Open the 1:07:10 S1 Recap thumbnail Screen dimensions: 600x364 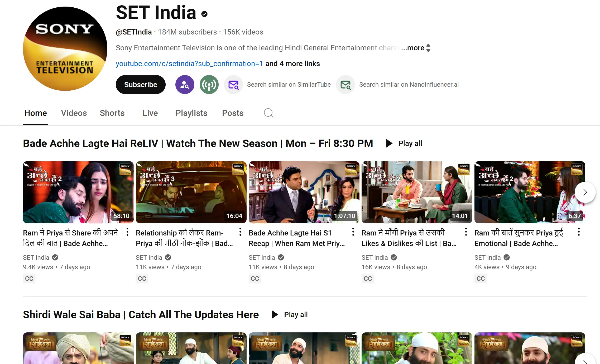coord(304,192)
